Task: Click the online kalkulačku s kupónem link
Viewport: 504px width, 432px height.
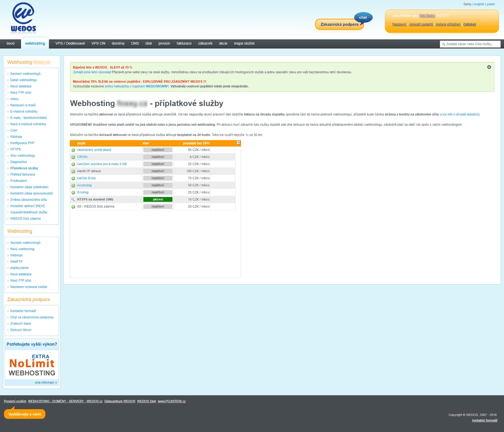Action: [137, 86]
